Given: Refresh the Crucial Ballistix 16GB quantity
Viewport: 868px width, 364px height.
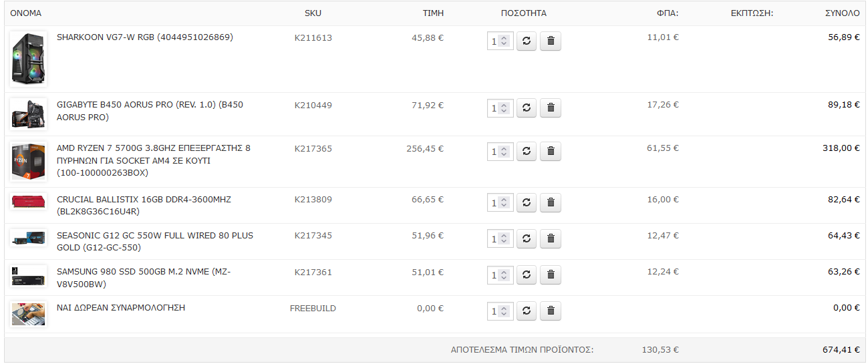Looking at the screenshot, I should (527, 203).
